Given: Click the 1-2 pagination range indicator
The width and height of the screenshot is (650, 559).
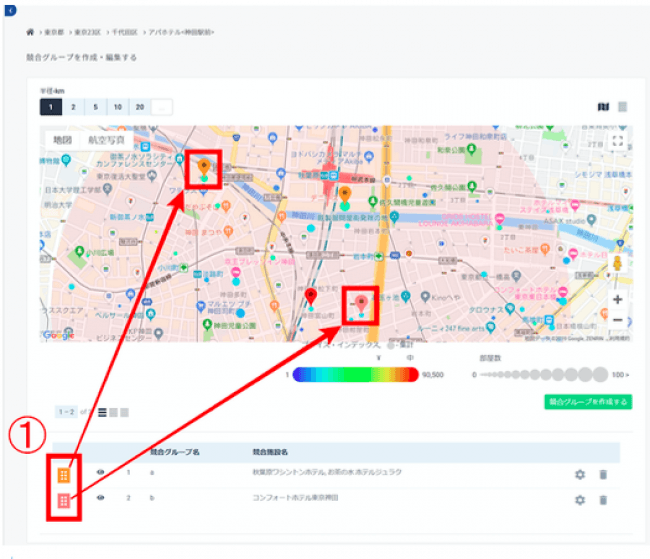Looking at the screenshot, I should [x=66, y=412].
